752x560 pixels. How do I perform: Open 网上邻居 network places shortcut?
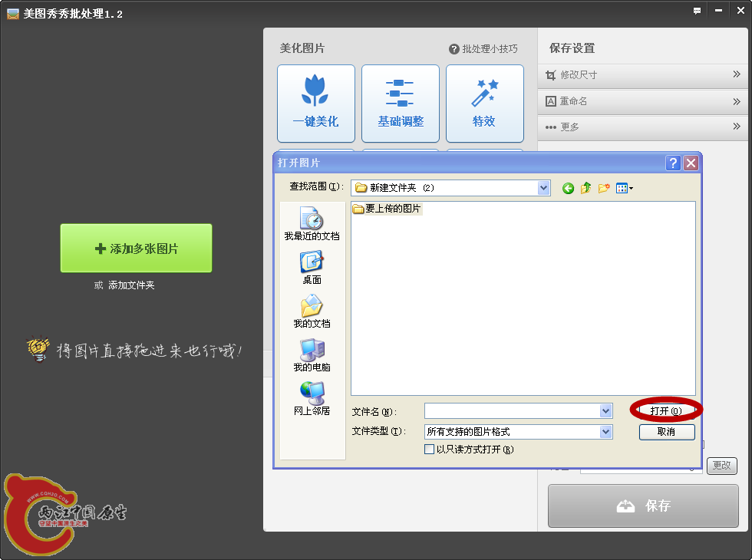[312, 398]
